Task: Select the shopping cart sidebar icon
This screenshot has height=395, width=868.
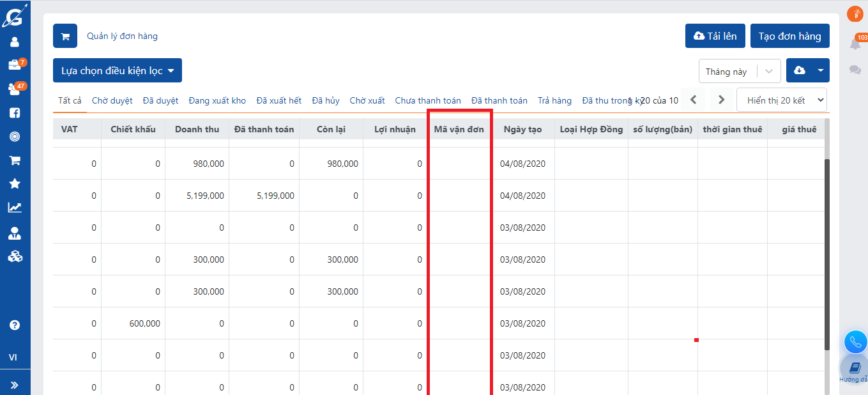Action: click(15, 160)
